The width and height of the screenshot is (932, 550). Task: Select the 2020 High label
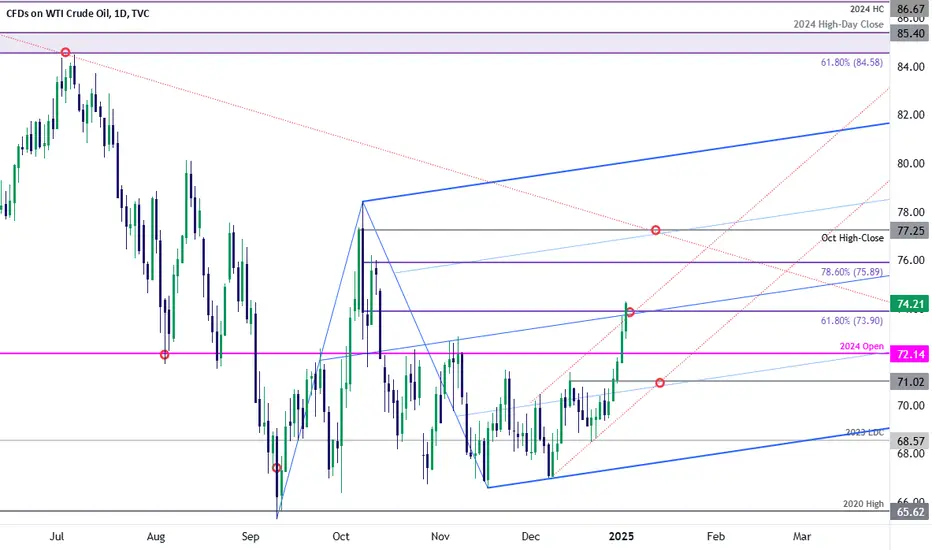[x=863, y=504]
